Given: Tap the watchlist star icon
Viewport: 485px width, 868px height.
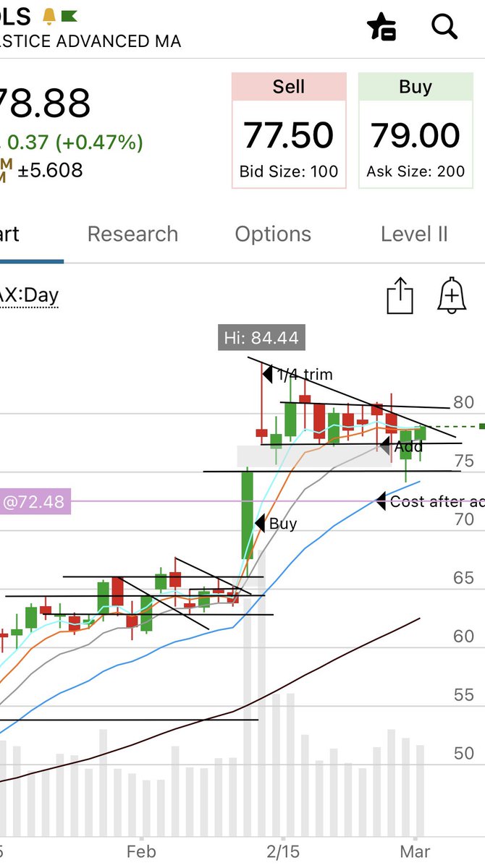Looking at the screenshot, I should [x=382, y=27].
